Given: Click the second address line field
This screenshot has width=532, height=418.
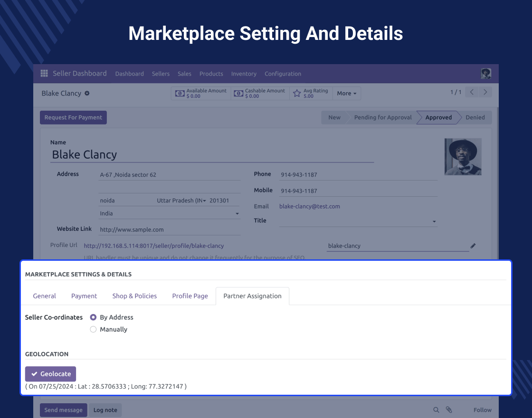Looking at the screenshot, I should pos(169,188).
